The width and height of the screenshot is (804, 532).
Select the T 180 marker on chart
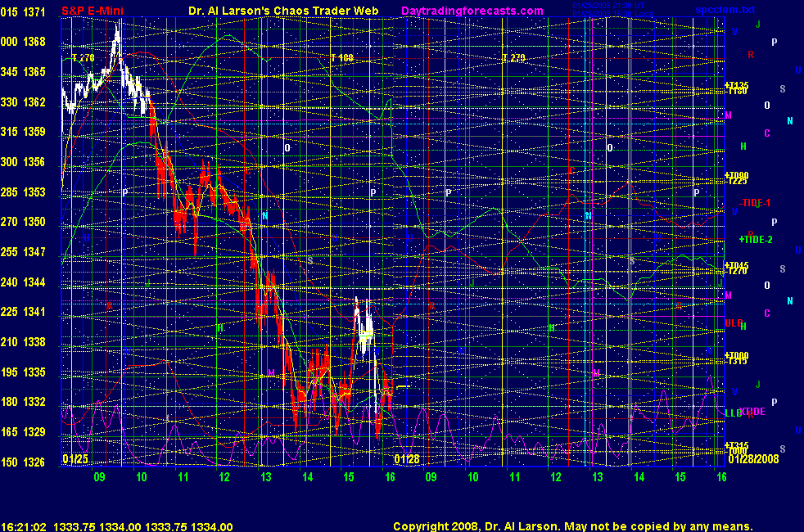click(342, 58)
